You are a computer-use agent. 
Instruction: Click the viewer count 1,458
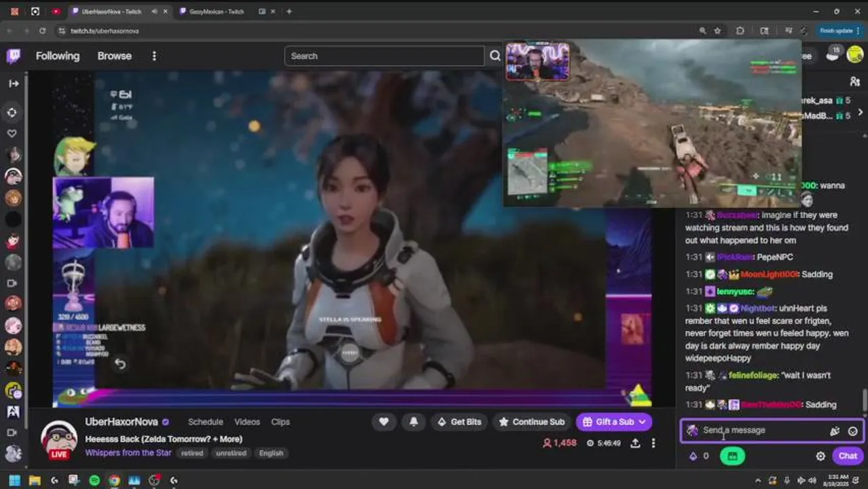(x=560, y=443)
